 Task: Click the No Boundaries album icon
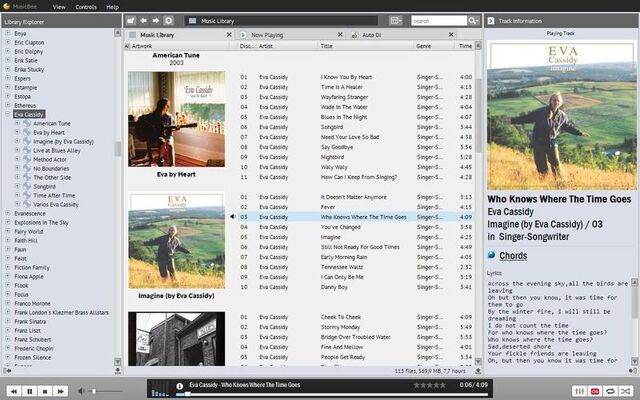point(27,168)
